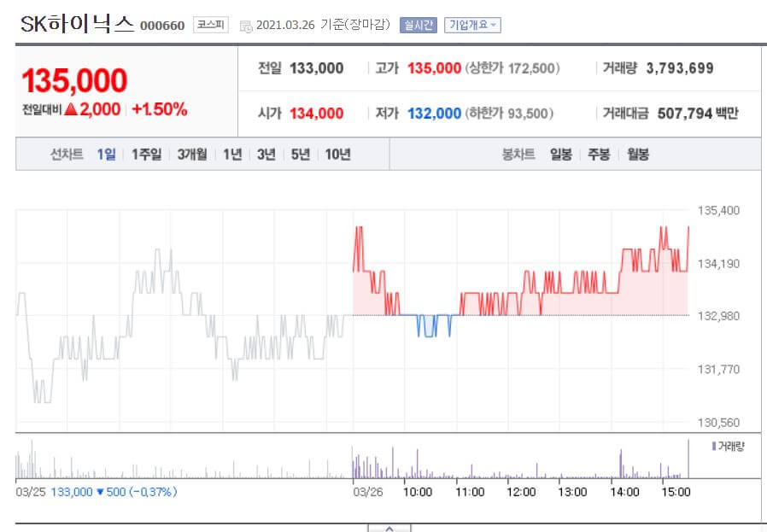Click the 봉차트 section label
Image resolution: width=767 pixels, height=532 pixels.
click(x=518, y=155)
